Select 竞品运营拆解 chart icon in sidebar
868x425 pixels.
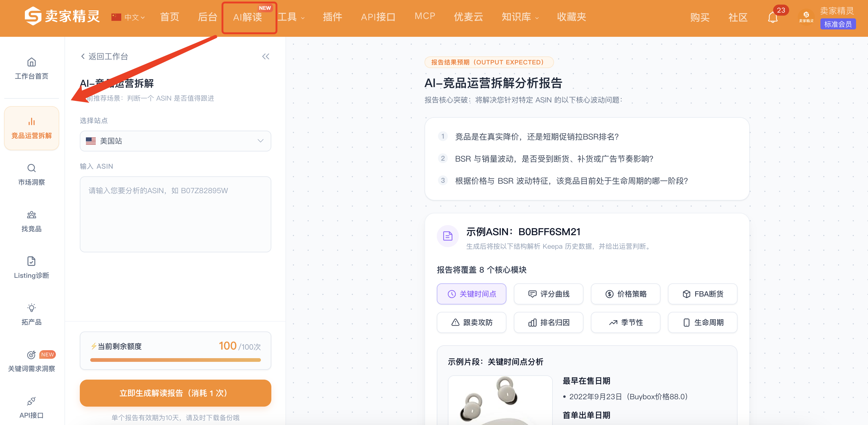pos(31,121)
